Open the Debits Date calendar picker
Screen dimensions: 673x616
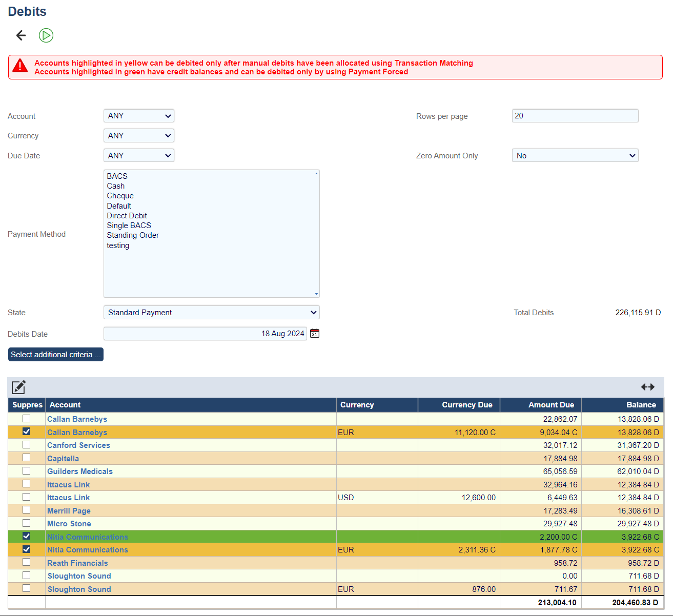[x=315, y=334]
